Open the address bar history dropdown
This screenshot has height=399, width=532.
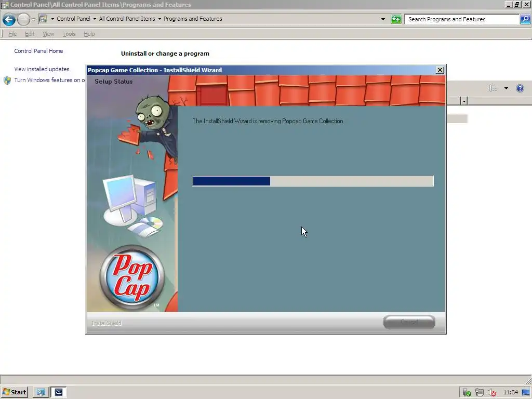pos(383,19)
